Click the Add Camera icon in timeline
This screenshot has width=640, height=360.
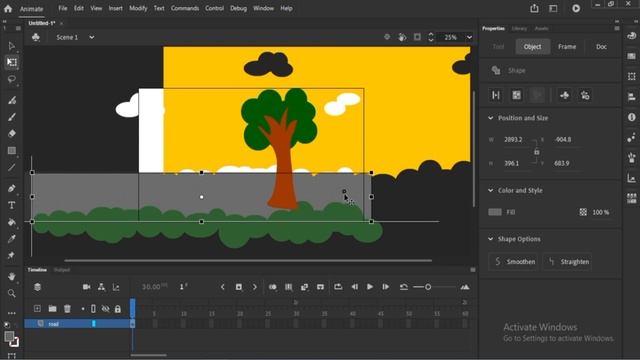click(x=86, y=287)
